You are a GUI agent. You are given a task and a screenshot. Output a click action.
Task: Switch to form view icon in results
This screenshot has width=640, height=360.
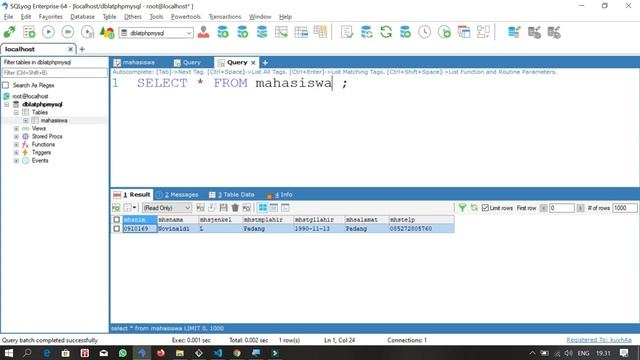pyautogui.click(x=273, y=208)
